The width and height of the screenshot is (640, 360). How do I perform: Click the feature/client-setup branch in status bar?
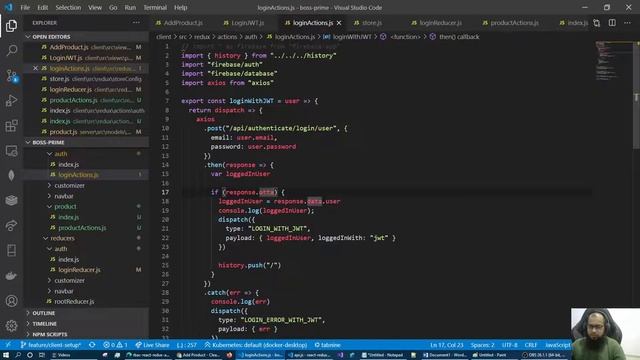[51, 345]
